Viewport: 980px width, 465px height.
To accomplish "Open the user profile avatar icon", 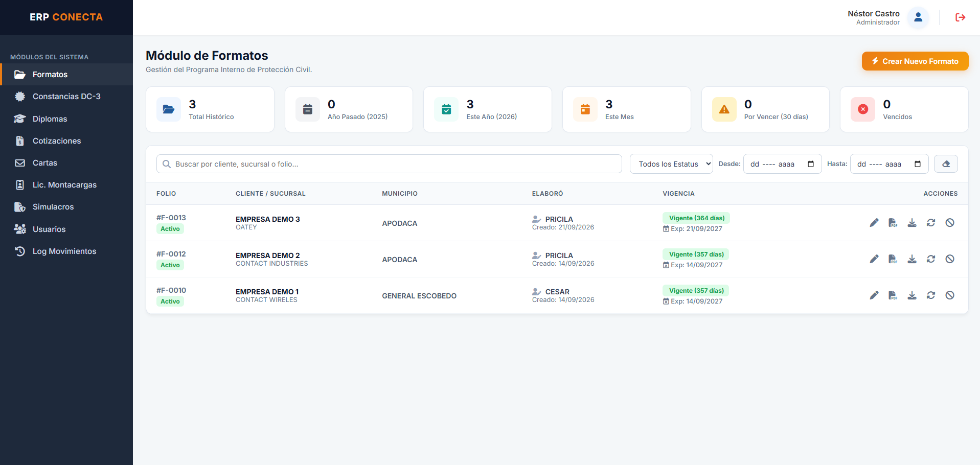I will click(918, 17).
